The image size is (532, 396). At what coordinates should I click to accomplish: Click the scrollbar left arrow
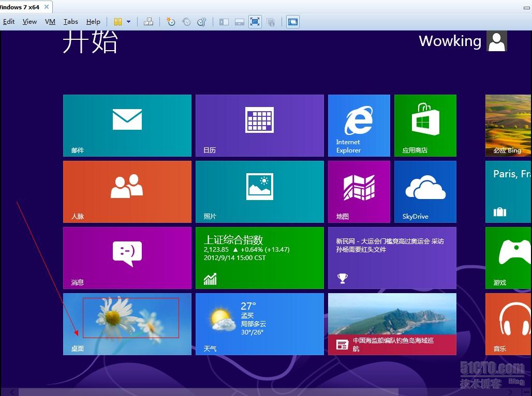pos(11,392)
